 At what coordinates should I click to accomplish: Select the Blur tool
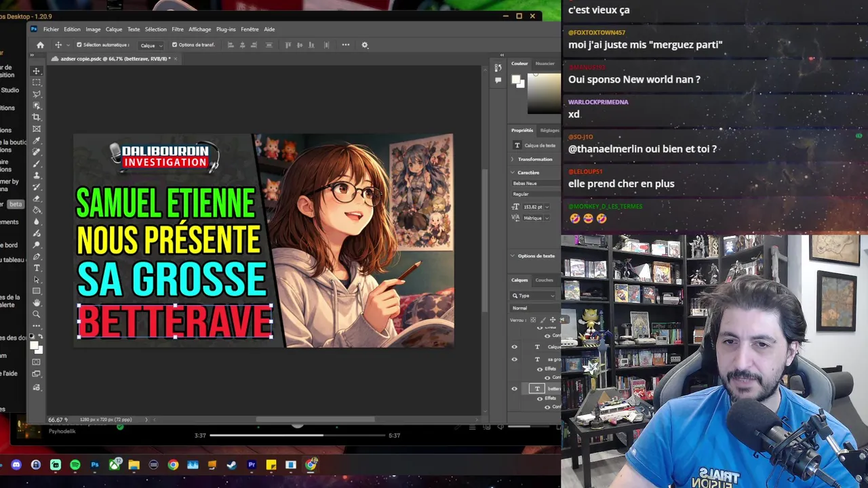click(37, 221)
